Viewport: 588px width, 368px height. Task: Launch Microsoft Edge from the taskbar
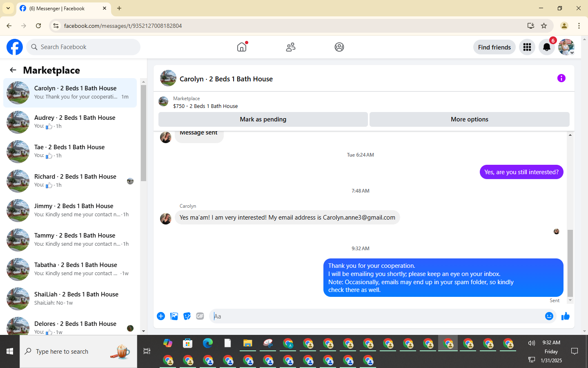tap(208, 343)
